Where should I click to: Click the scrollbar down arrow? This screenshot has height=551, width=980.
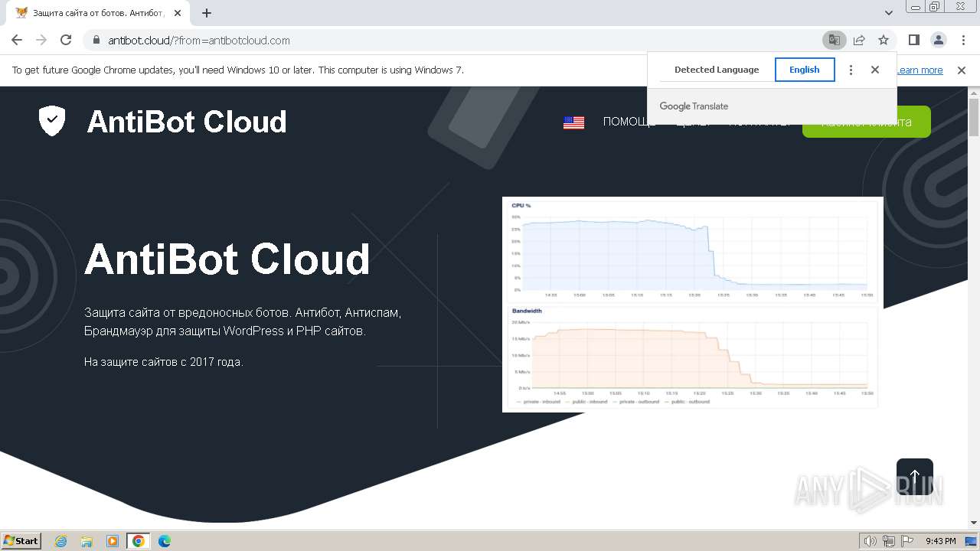point(974,523)
